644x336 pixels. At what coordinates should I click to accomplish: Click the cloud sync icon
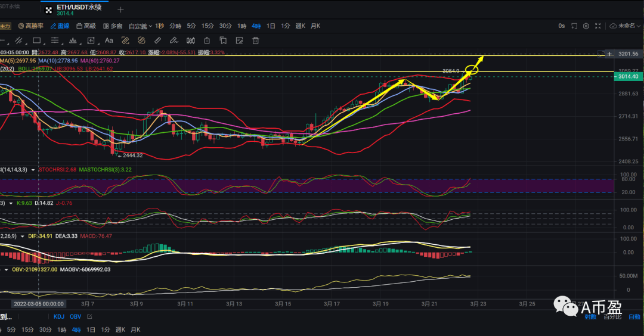tap(613, 26)
